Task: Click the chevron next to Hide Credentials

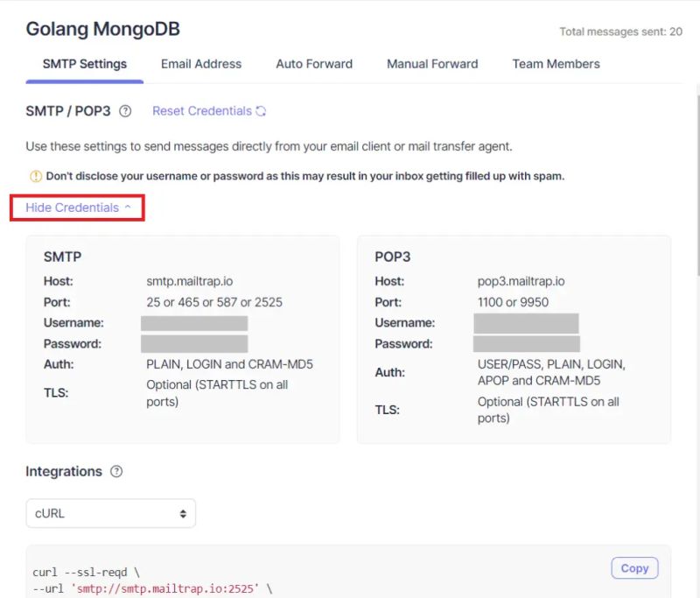Action: pos(128,208)
